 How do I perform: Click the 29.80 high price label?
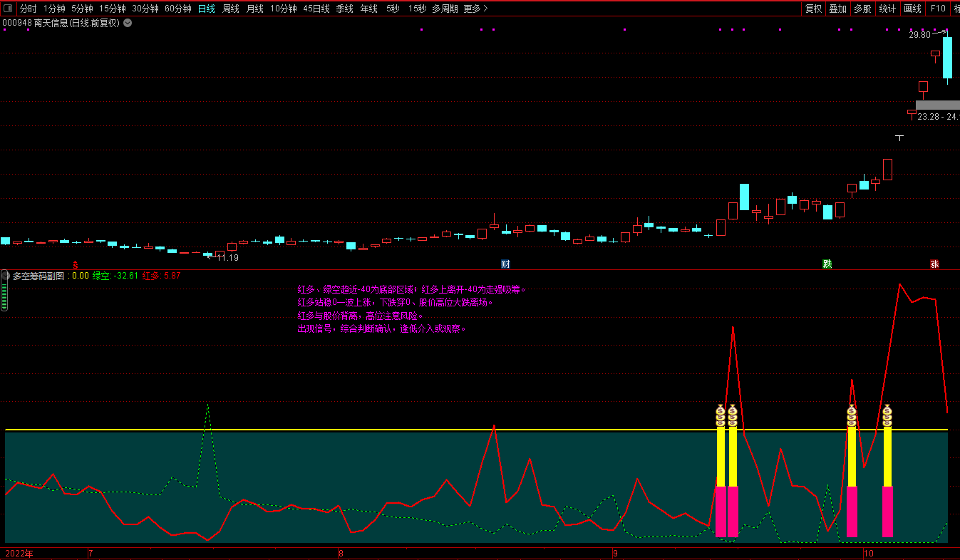[x=919, y=34]
